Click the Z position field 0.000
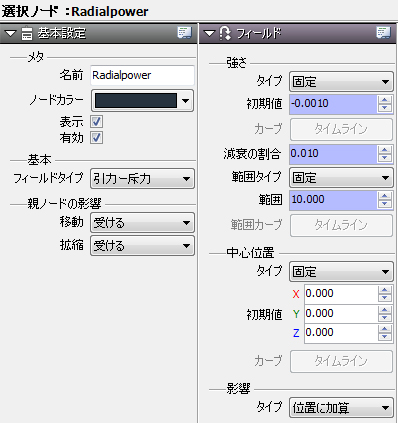 pyautogui.click(x=341, y=333)
